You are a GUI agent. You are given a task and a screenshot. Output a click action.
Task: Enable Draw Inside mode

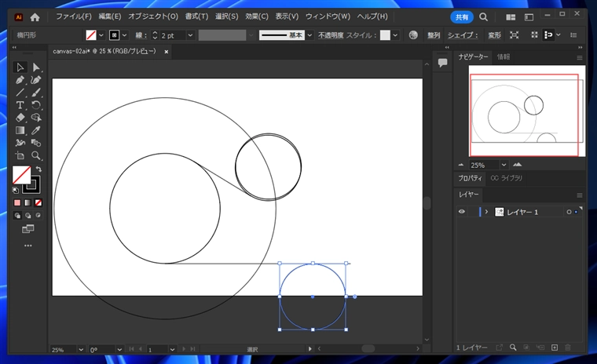[38, 215]
